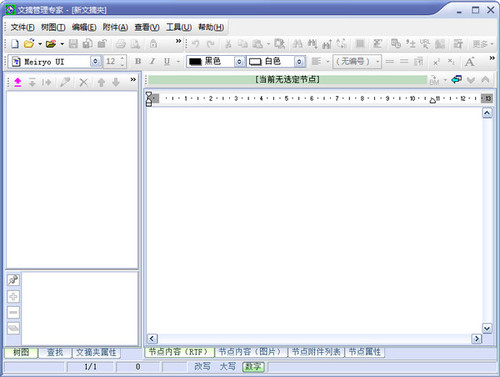Click the New document icon

[15, 44]
